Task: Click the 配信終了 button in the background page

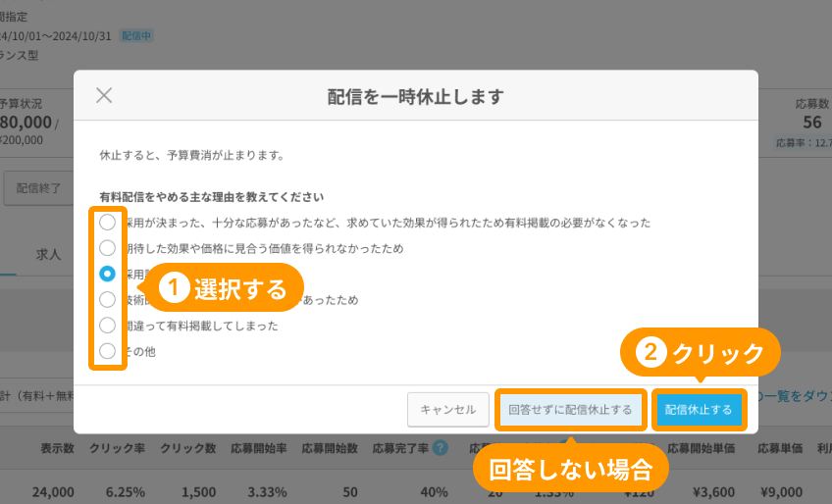Action: click(x=38, y=188)
